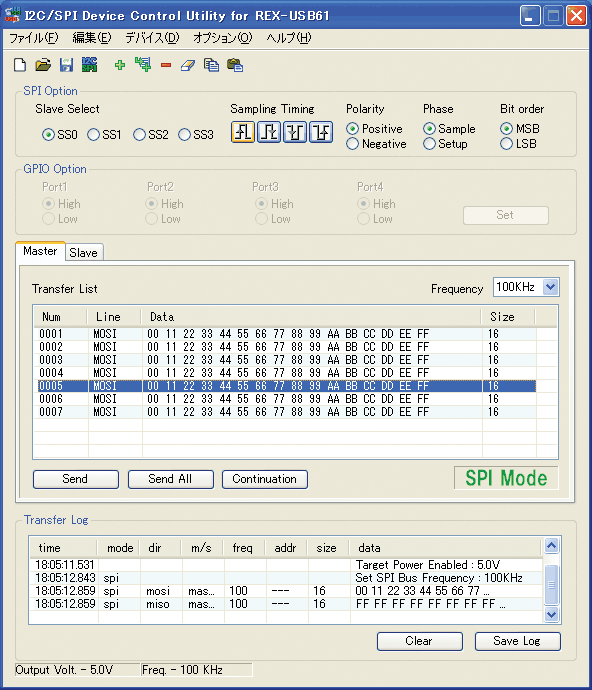Switch to the Slave tab
Screen dimensions: 592x690
click(x=84, y=253)
